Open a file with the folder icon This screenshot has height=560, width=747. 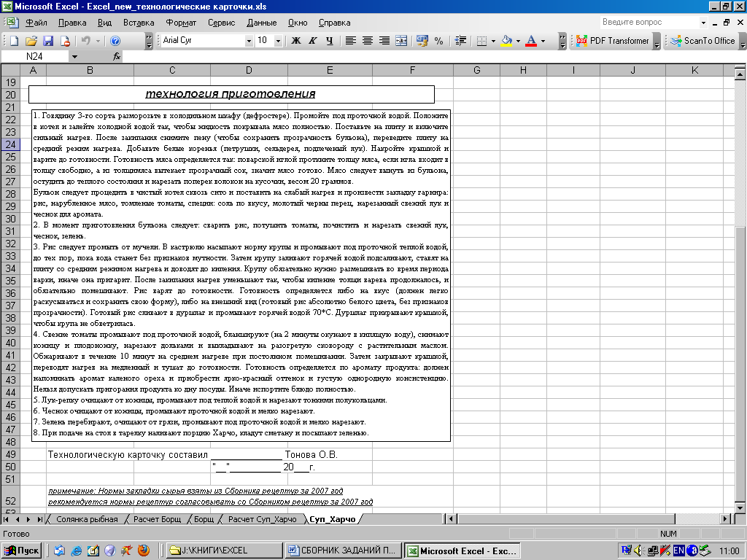click(31, 41)
